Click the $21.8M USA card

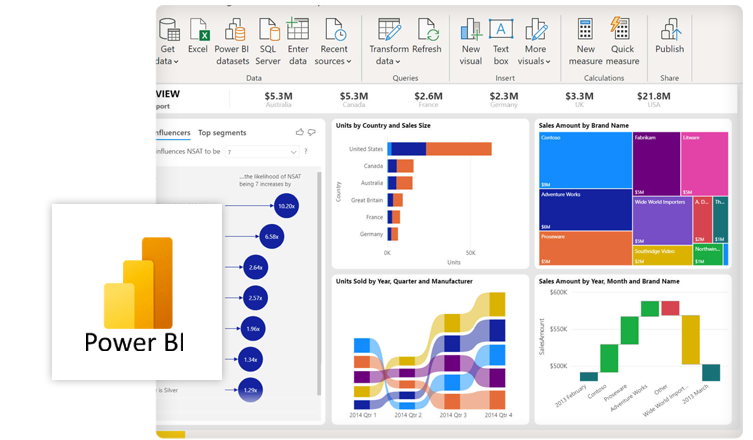(x=654, y=99)
